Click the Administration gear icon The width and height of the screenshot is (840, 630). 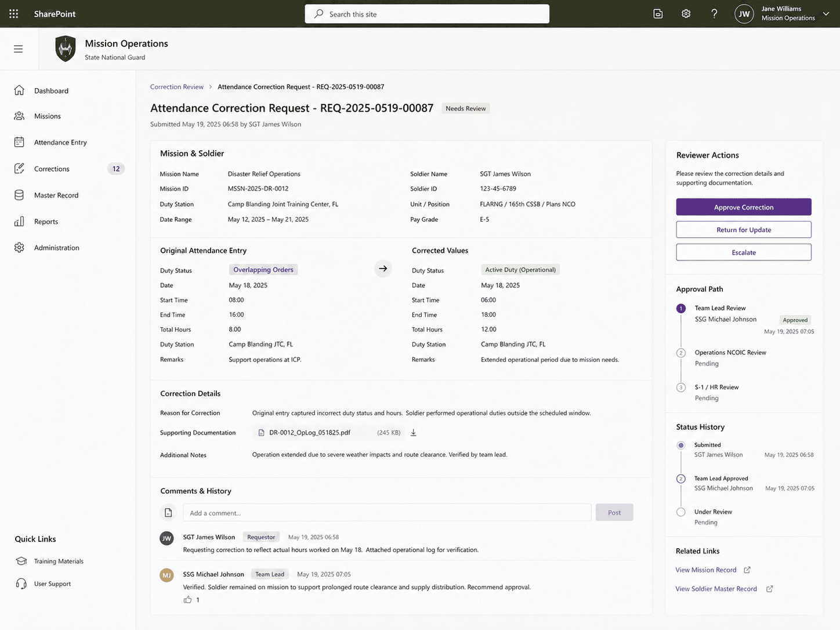tap(19, 248)
